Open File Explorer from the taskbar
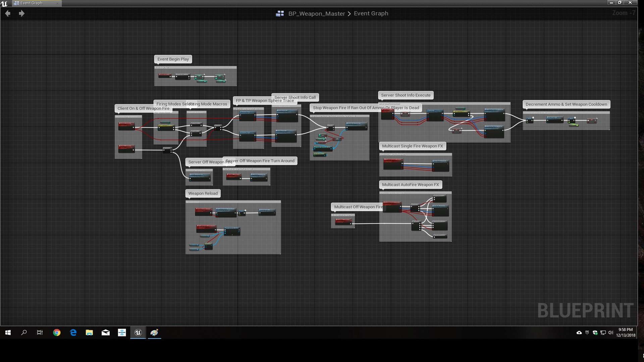The height and width of the screenshot is (362, 644). (x=89, y=333)
